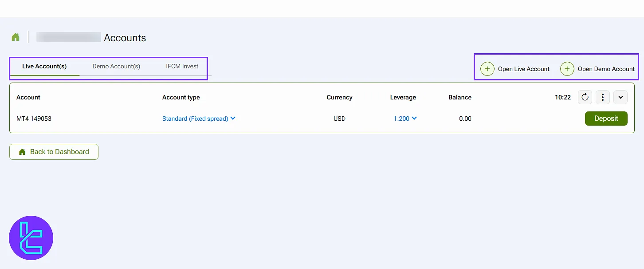Click the Open Demo Account text link

pos(606,69)
